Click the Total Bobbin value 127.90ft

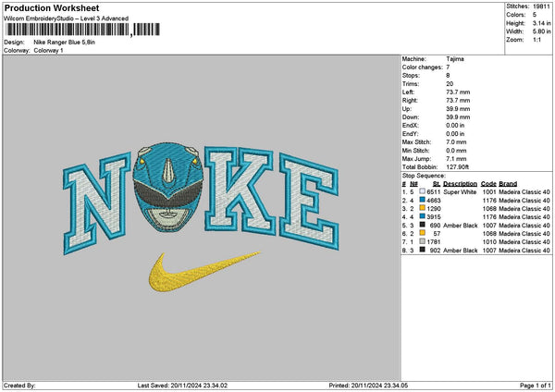[x=457, y=167]
